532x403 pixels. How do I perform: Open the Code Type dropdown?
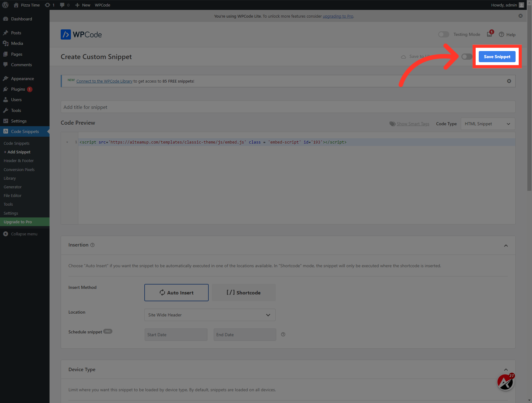488,124
